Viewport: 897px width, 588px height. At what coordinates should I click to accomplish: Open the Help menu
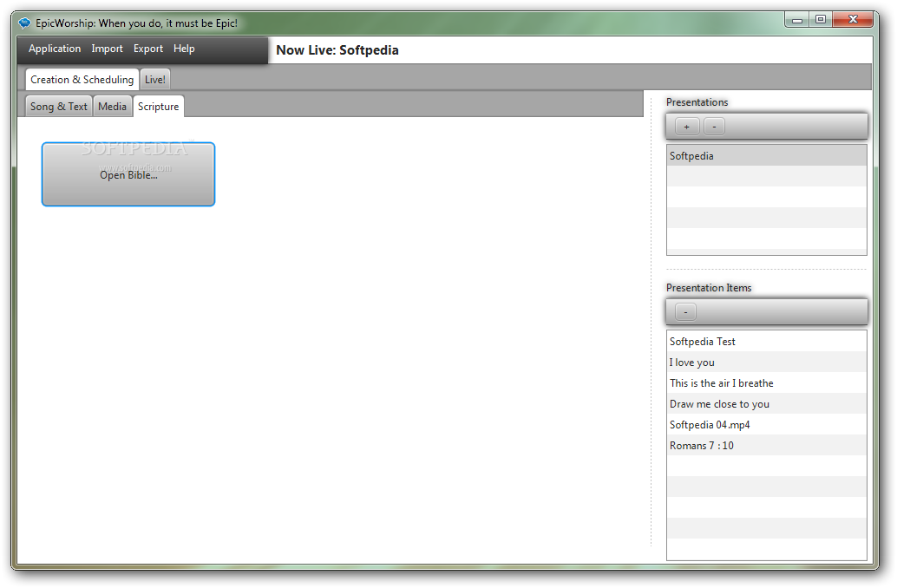(x=184, y=49)
